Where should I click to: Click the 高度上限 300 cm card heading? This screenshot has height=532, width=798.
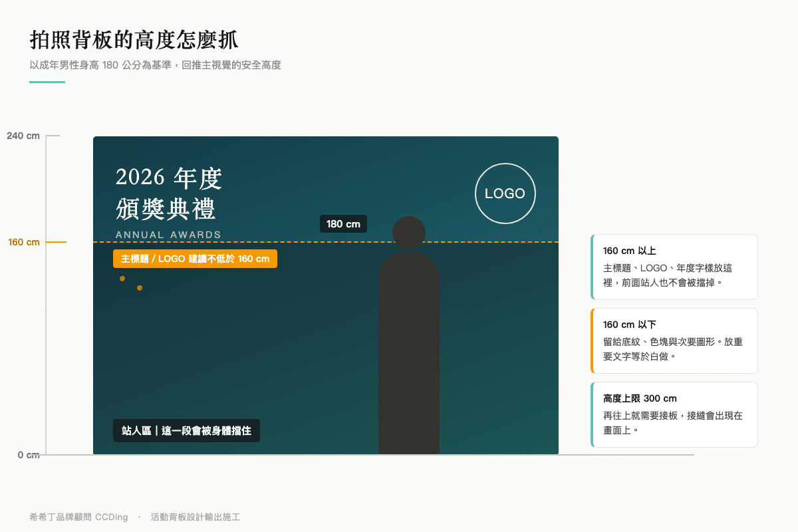tap(640, 398)
